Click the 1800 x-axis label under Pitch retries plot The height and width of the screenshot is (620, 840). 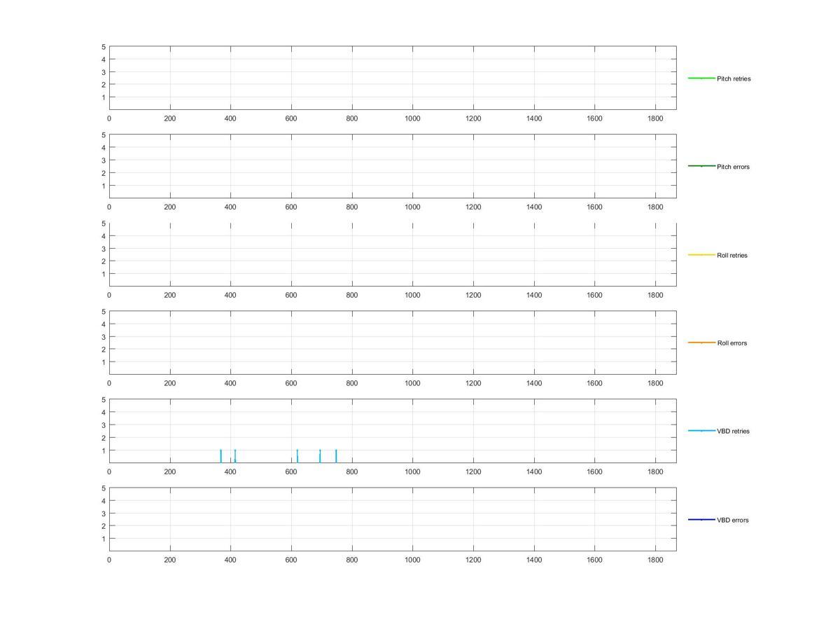655,119
